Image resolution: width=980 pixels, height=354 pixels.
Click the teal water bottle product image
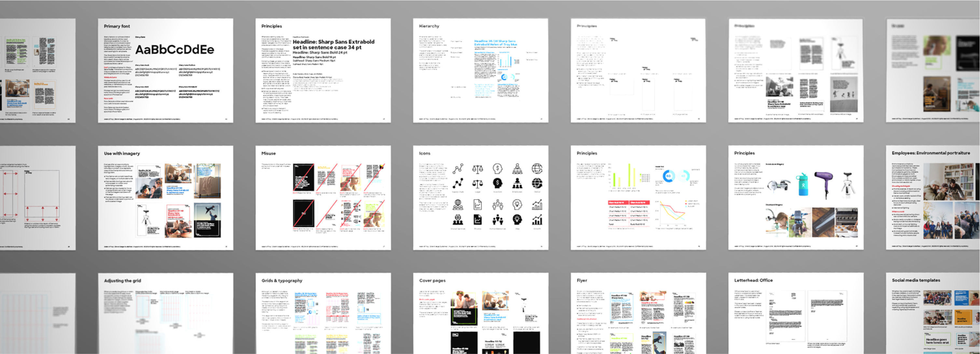coord(803,185)
